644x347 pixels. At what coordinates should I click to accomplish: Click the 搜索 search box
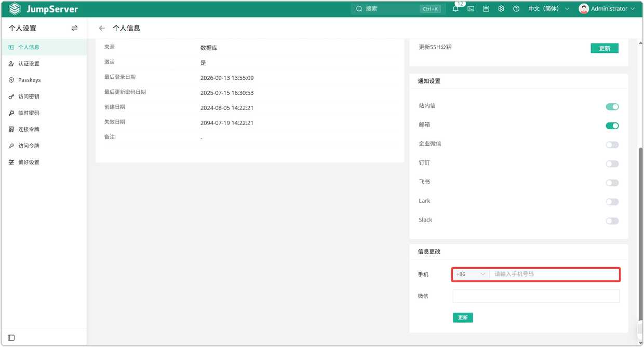398,9
